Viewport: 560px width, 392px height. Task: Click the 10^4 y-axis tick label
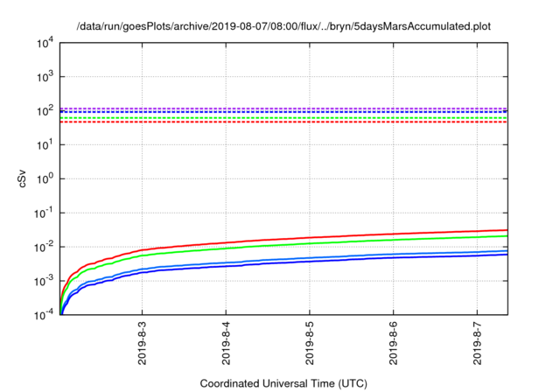tap(45, 44)
